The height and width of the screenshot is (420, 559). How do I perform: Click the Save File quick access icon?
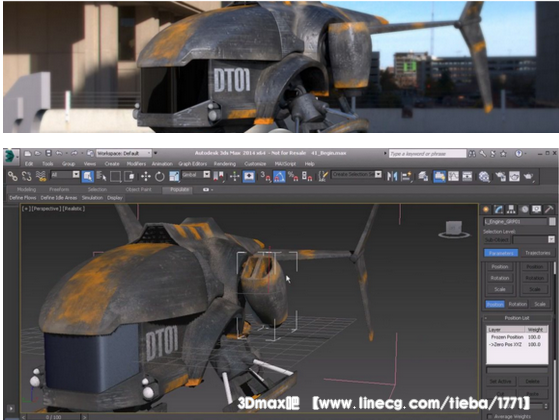tap(48, 153)
